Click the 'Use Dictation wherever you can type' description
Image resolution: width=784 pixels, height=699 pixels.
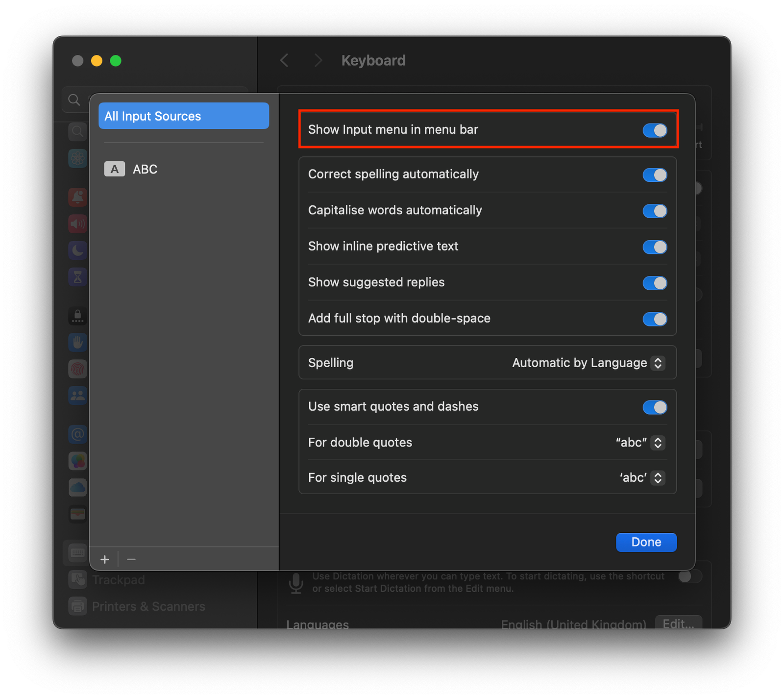(x=489, y=582)
